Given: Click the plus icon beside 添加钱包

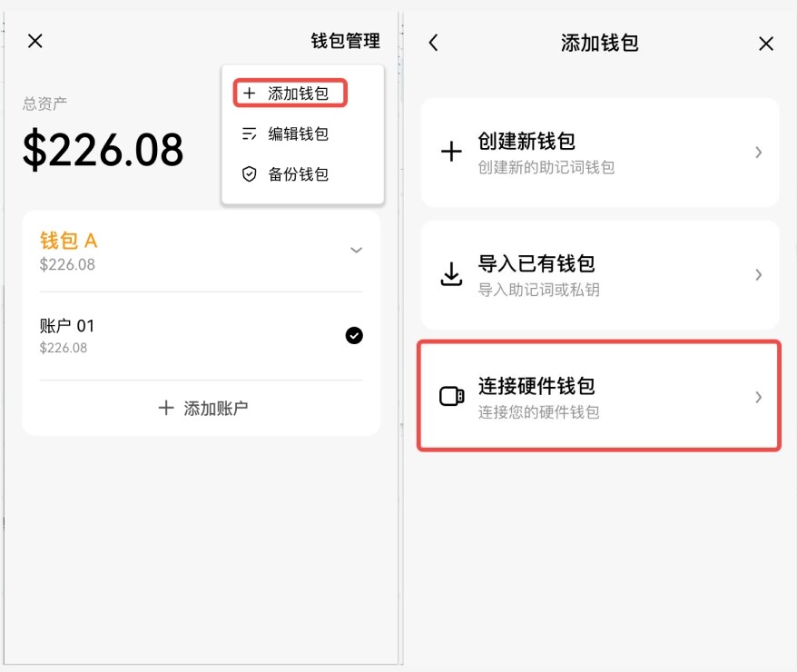Looking at the screenshot, I should point(250,94).
